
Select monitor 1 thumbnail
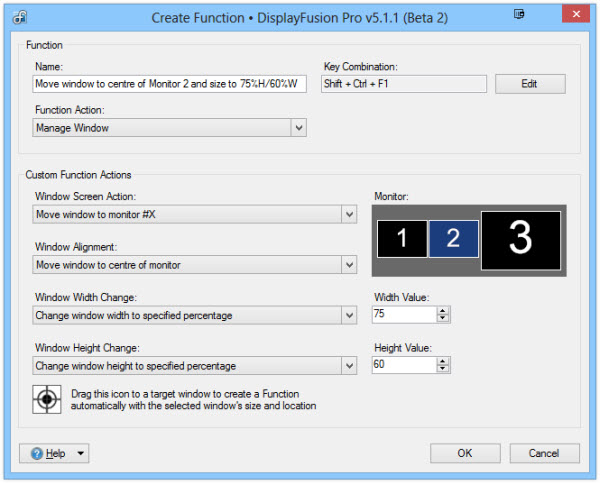(x=402, y=238)
